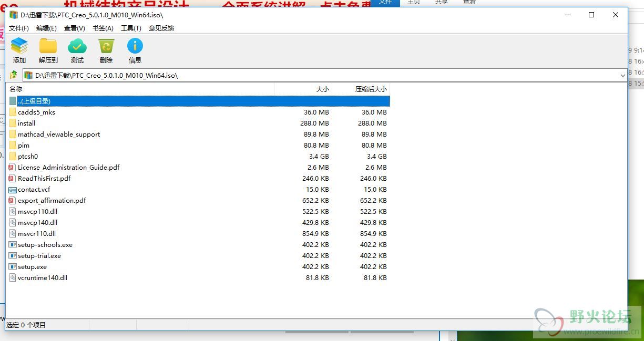644x341 pixels.
Task: Open the 书签(A) menu
Action: (103, 28)
